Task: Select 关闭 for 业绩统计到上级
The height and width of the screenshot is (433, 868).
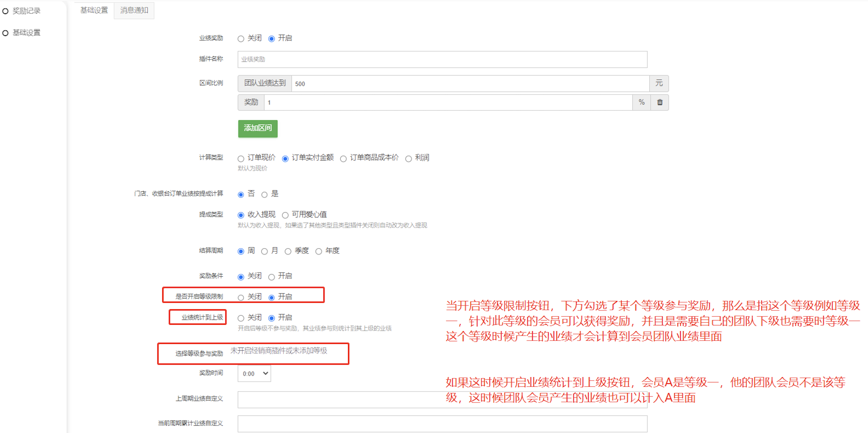Action: pyautogui.click(x=241, y=318)
